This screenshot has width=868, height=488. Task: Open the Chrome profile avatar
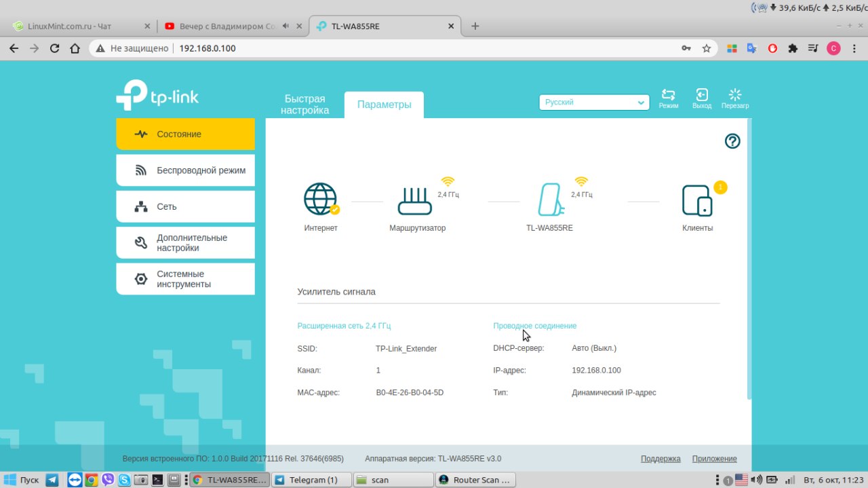point(833,48)
